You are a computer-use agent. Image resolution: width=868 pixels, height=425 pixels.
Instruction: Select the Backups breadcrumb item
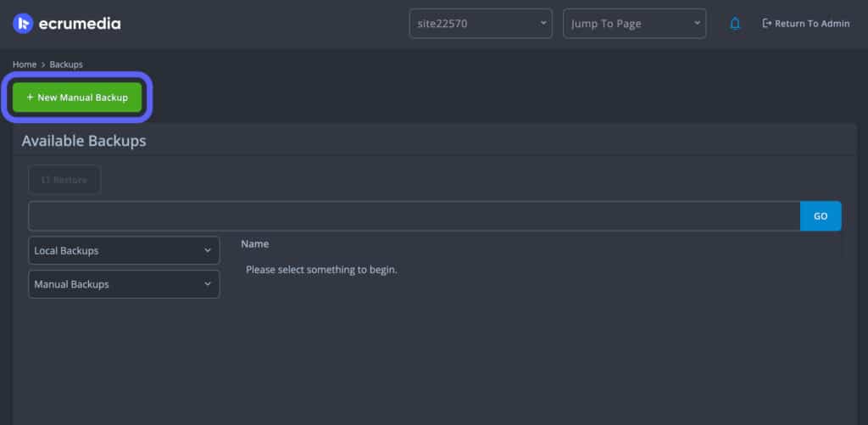(66, 64)
